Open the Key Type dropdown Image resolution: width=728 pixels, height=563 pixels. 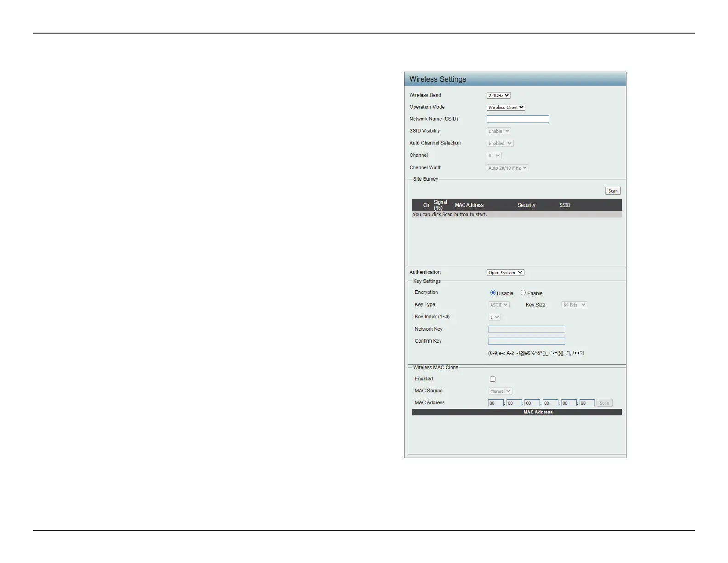(x=499, y=305)
